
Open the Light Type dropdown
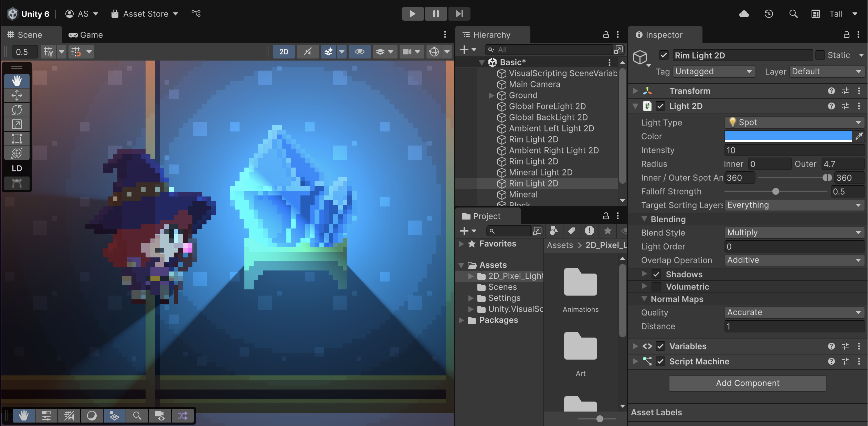[794, 123]
